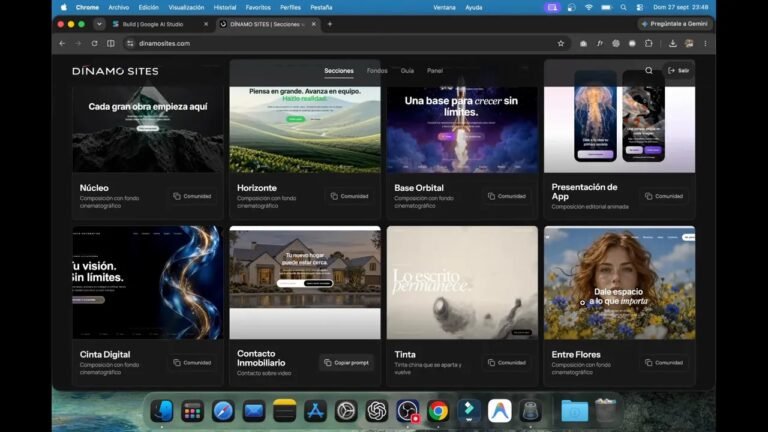Open the Chrome extensions puzzle icon

point(648,43)
